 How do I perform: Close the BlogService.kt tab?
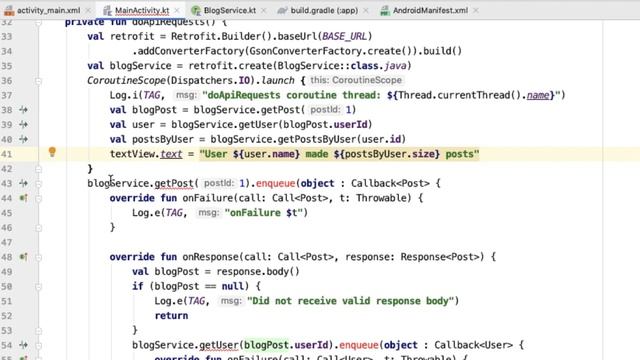264,11
